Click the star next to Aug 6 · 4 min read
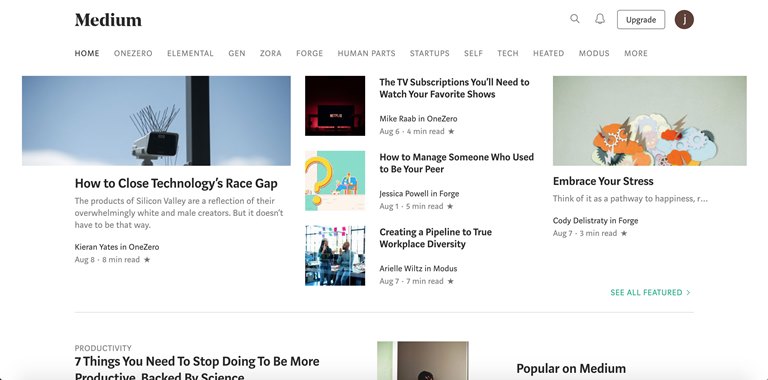Viewport: 768px width, 380px height. [451, 131]
